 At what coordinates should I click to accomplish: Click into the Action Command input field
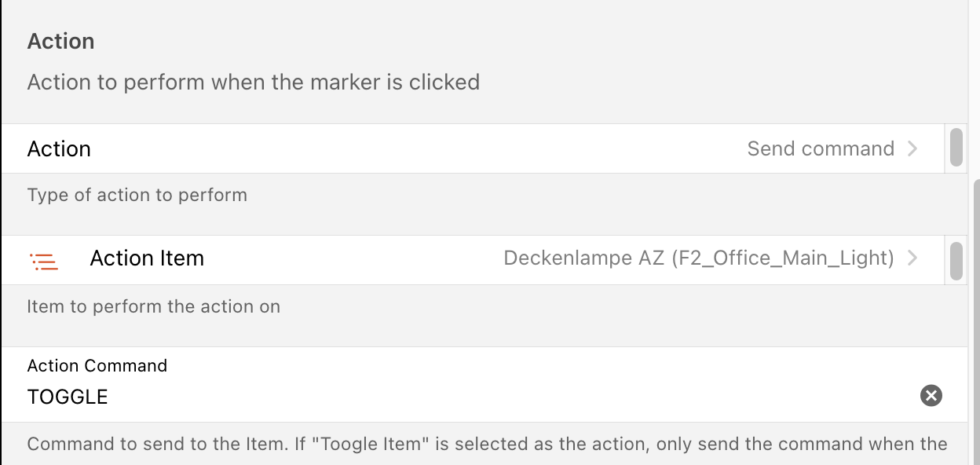click(471, 397)
